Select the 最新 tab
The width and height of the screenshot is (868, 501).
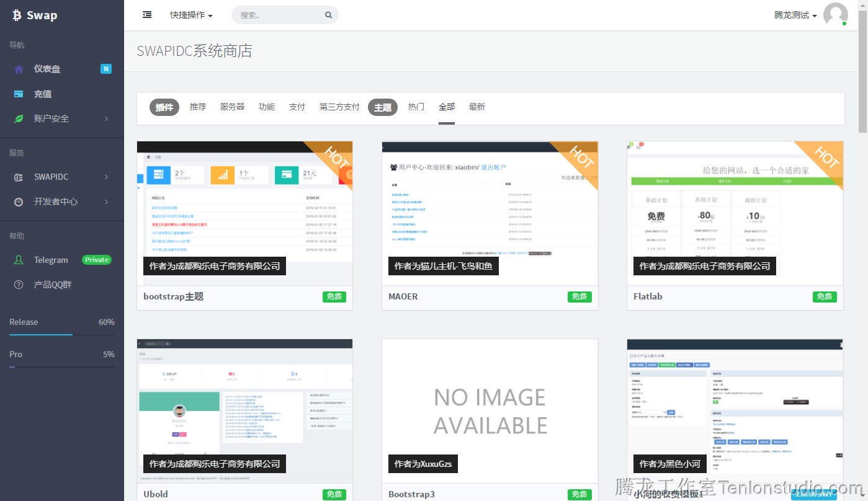click(x=477, y=107)
